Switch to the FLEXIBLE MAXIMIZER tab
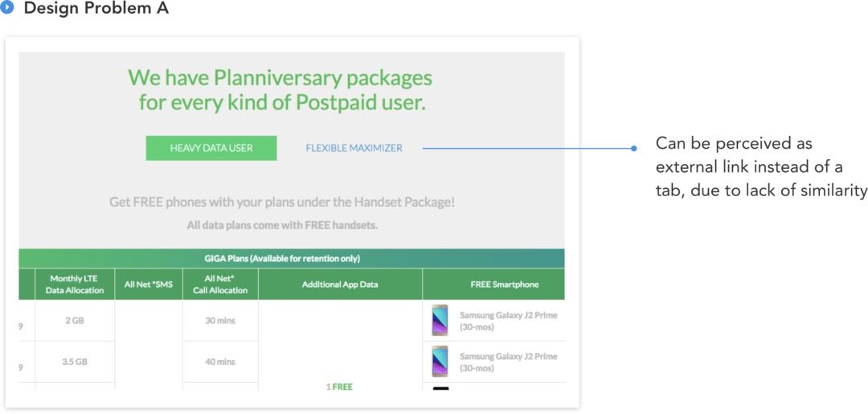This screenshot has height=414, width=868. 354,149
